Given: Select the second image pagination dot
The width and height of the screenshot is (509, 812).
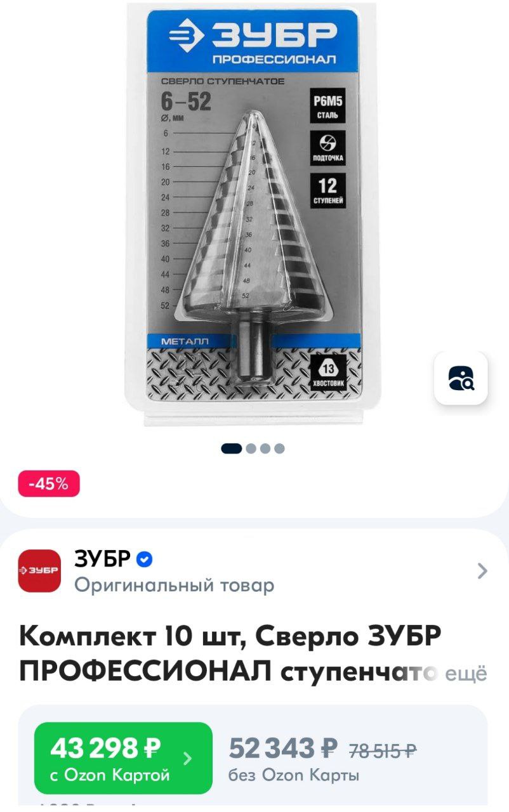Looking at the screenshot, I should click(x=251, y=449).
